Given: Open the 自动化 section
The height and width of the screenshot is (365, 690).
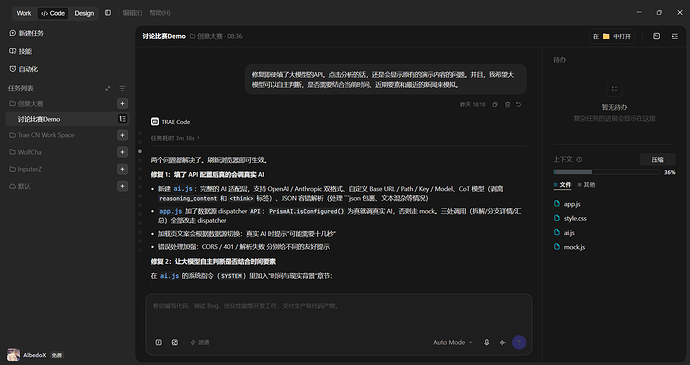Looking at the screenshot, I should 23,69.
